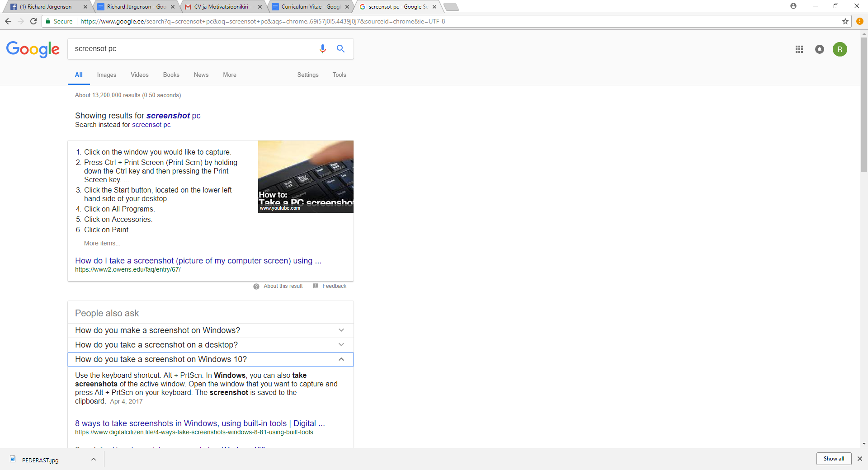The width and height of the screenshot is (868, 470).
Task: Open the green R account avatar
Action: pyautogui.click(x=840, y=49)
